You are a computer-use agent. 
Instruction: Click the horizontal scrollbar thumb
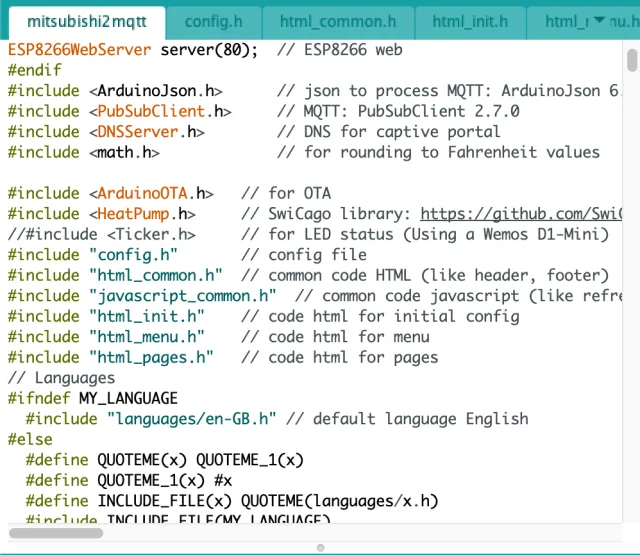point(70,533)
